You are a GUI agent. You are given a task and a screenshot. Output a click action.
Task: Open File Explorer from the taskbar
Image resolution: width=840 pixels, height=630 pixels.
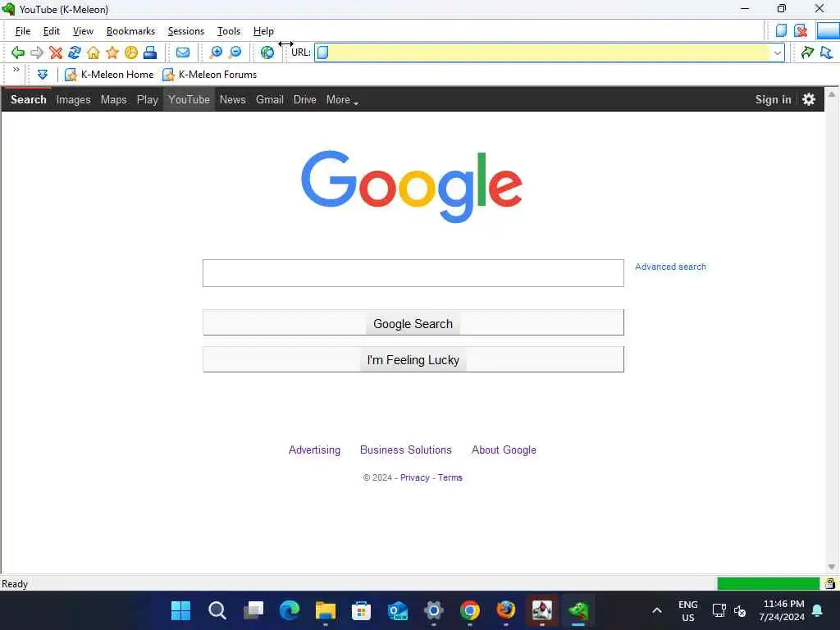[x=325, y=610]
